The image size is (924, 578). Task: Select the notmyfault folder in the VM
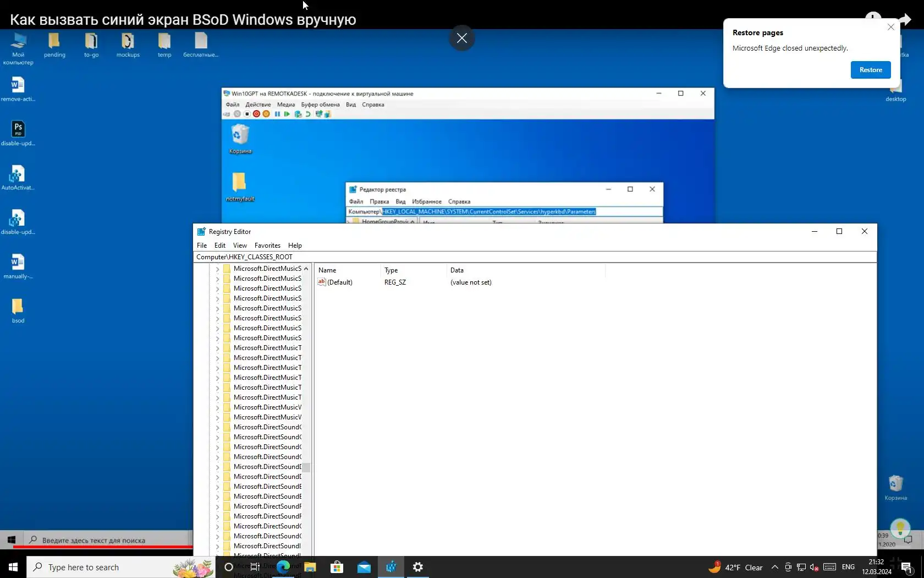tap(240, 187)
